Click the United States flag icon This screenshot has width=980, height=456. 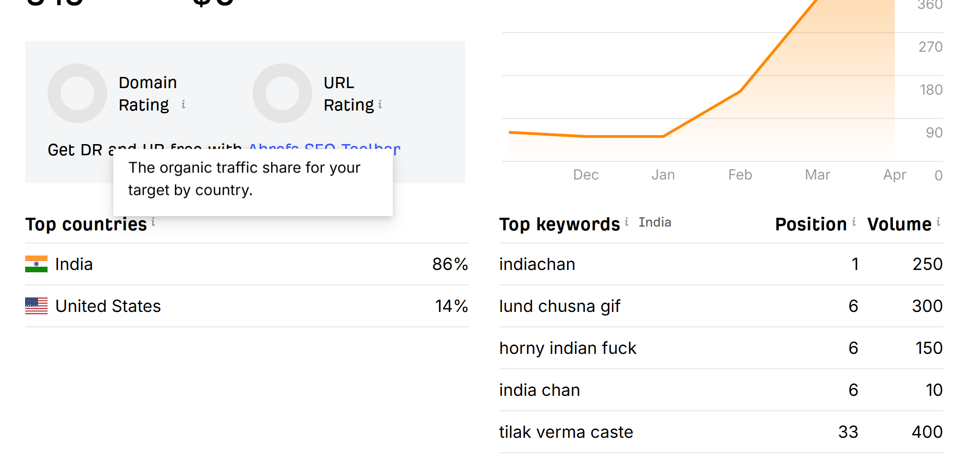click(36, 306)
